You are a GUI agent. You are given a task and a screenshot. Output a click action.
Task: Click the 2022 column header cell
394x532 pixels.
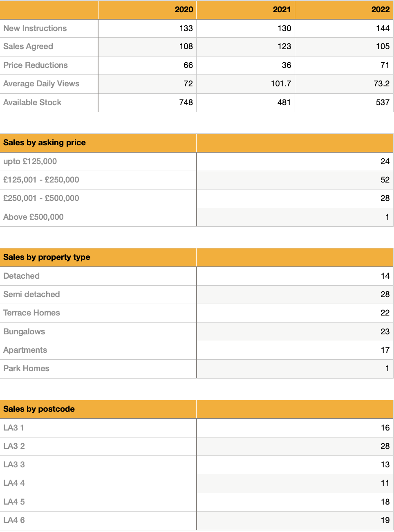point(380,9)
